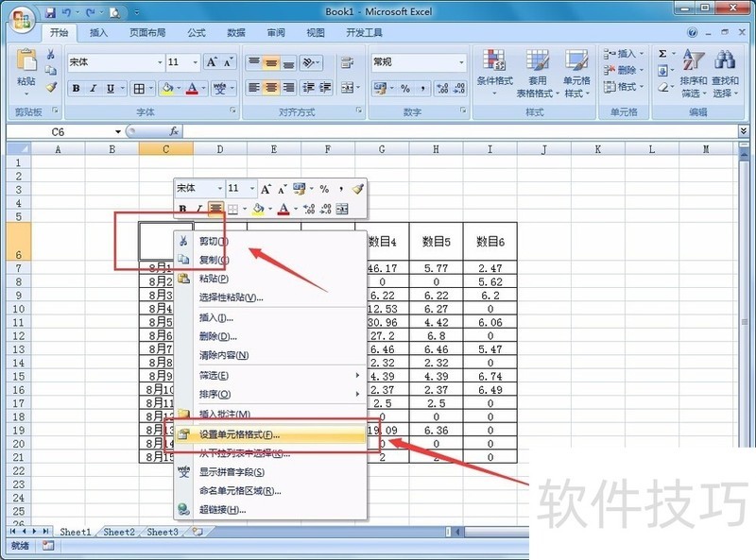Click the insert worksheet tab icon
Image resolution: width=756 pixels, height=560 pixels.
[198, 532]
